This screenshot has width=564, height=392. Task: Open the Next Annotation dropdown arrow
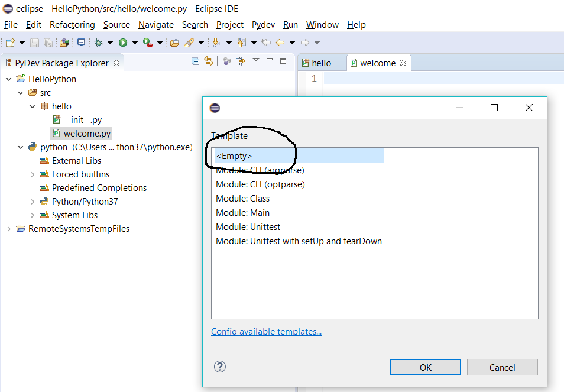(x=229, y=43)
